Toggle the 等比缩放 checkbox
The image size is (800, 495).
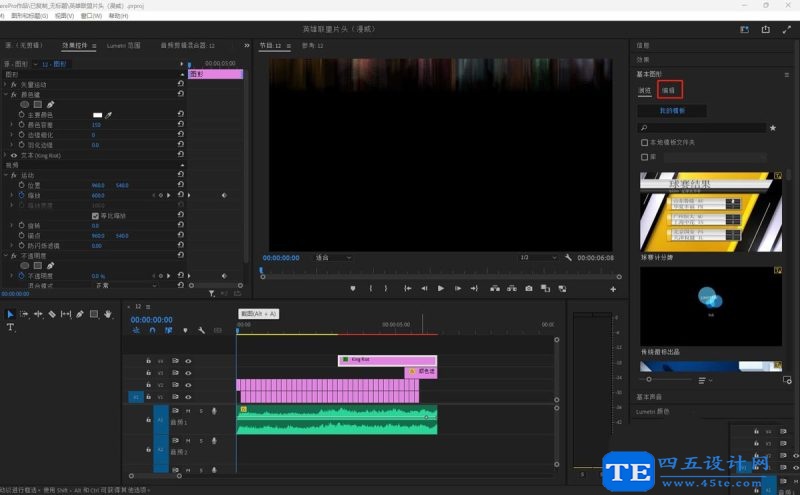click(96, 215)
